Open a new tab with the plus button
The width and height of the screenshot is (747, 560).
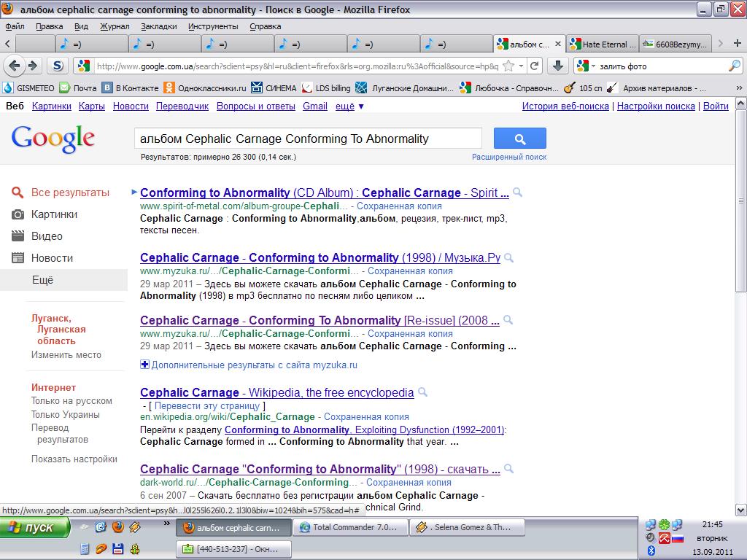click(x=737, y=43)
